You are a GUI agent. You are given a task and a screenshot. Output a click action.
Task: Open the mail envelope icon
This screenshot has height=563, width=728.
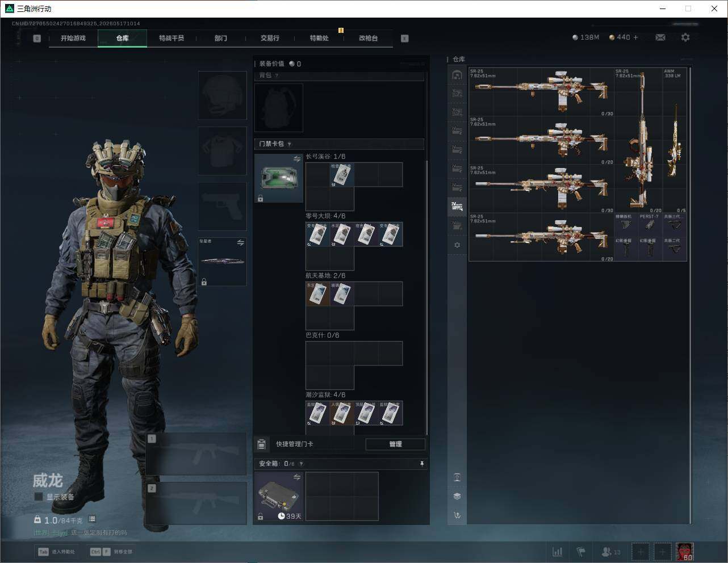tap(660, 37)
